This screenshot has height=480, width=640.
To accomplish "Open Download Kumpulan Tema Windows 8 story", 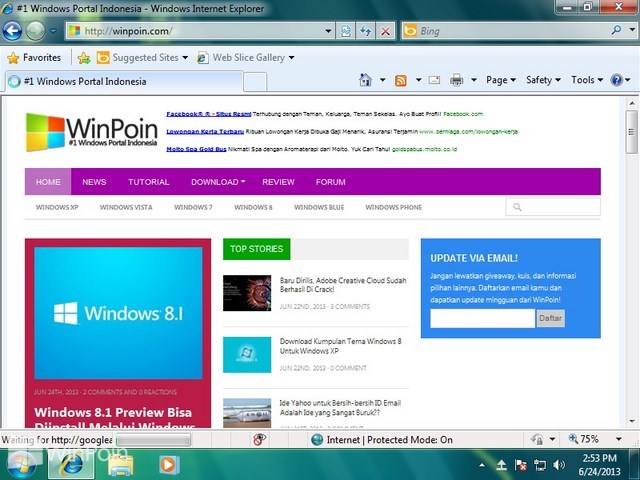I will tap(341, 346).
